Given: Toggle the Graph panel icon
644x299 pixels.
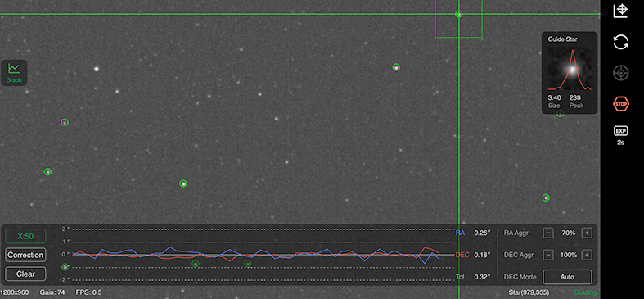Looking at the screenshot, I should 14,73.
